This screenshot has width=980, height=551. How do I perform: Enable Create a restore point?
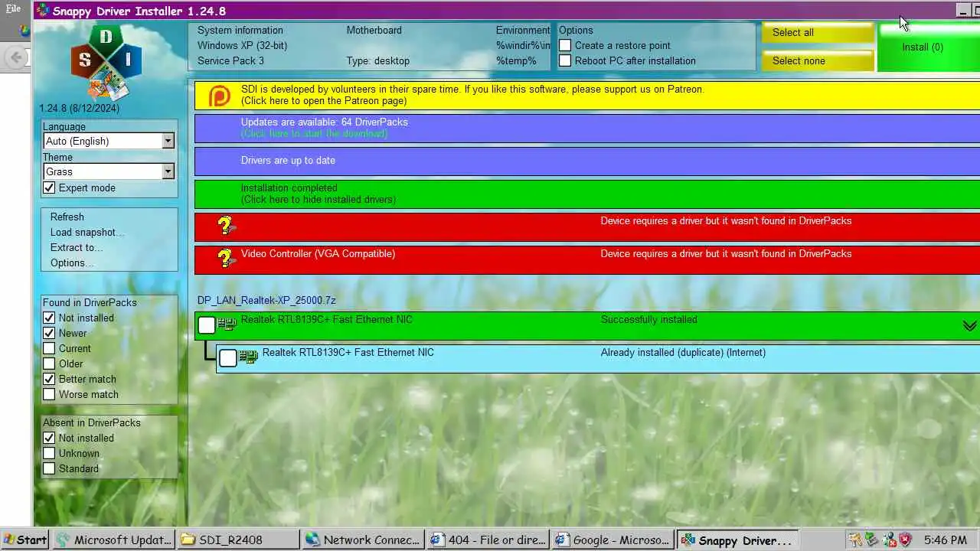coord(565,45)
